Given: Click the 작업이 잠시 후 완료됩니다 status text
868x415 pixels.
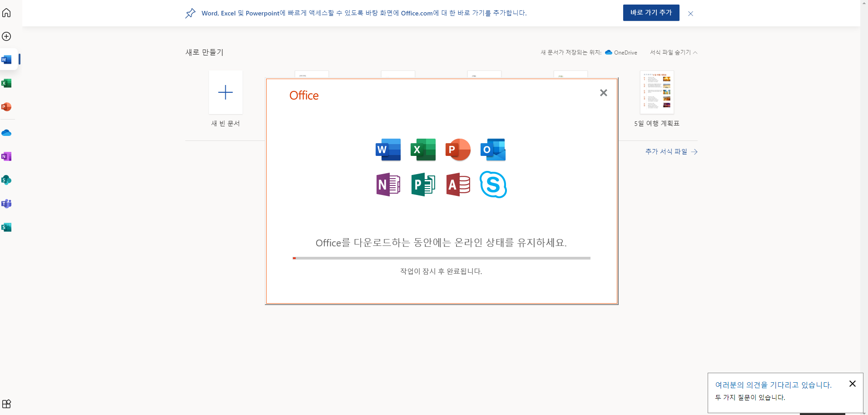Looking at the screenshot, I should 441,271.
